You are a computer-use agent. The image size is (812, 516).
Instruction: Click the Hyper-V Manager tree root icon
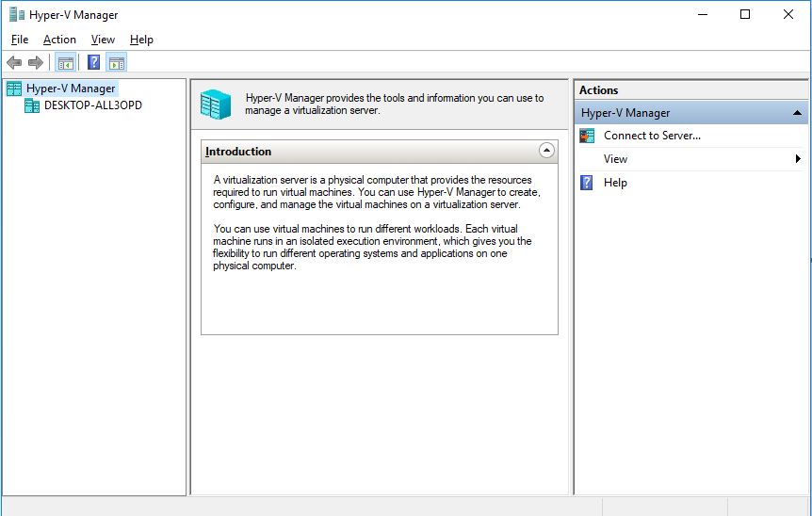(14, 89)
